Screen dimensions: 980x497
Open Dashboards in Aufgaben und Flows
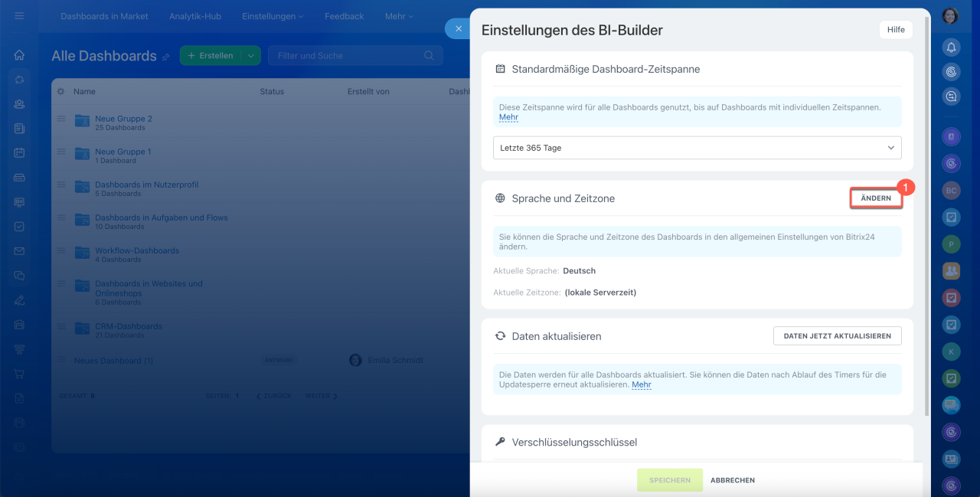tap(162, 217)
